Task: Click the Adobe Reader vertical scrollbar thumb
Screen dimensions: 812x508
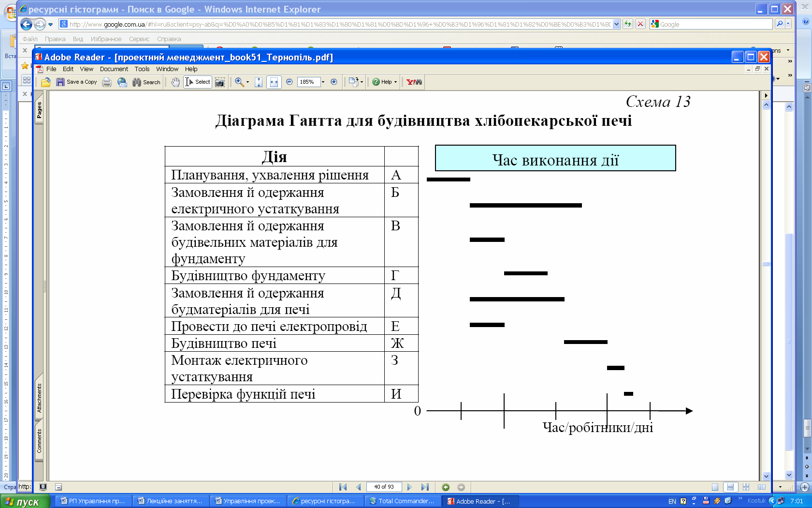Action: pyautogui.click(x=766, y=264)
